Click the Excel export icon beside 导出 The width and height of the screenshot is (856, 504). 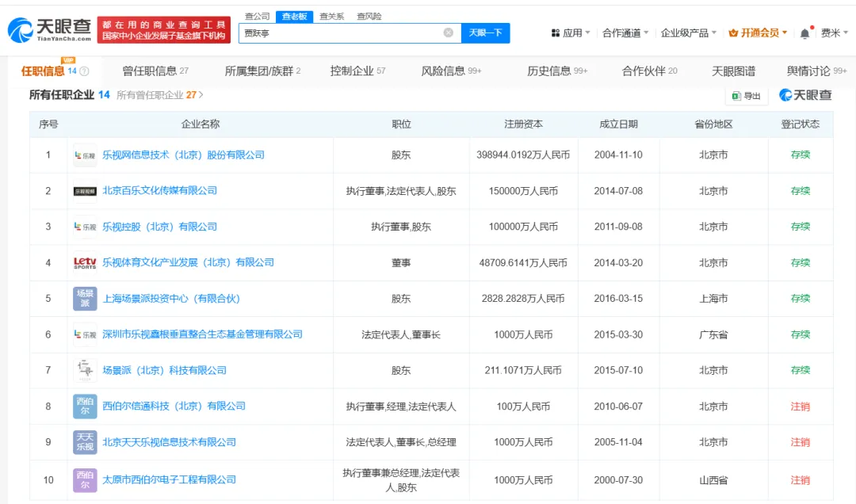tap(737, 95)
